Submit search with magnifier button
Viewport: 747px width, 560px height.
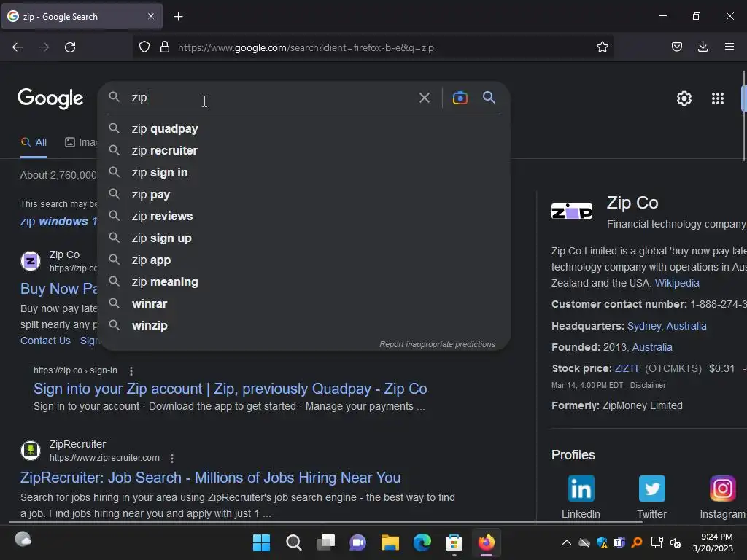click(489, 98)
